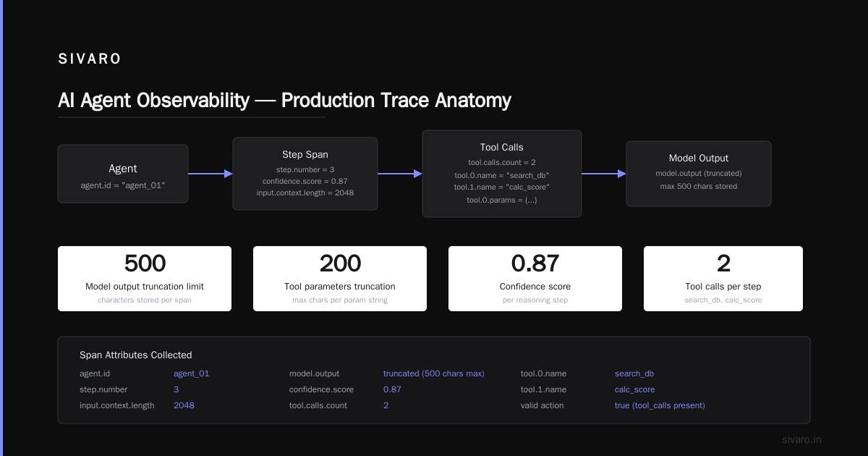Click the SIVARO logo text
Screen dimensions: 868x456
[90, 59]
